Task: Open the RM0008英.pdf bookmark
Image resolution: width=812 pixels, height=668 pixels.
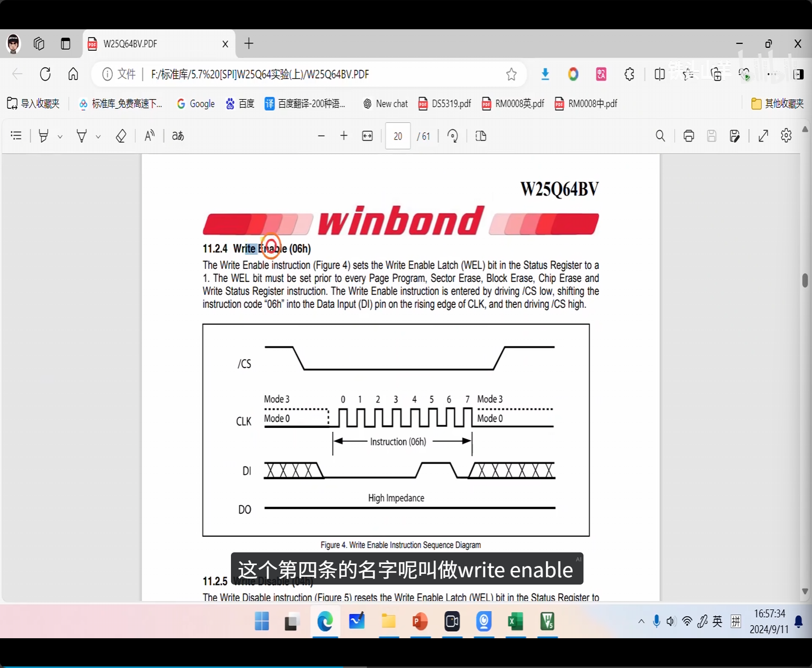Action: 513,103
